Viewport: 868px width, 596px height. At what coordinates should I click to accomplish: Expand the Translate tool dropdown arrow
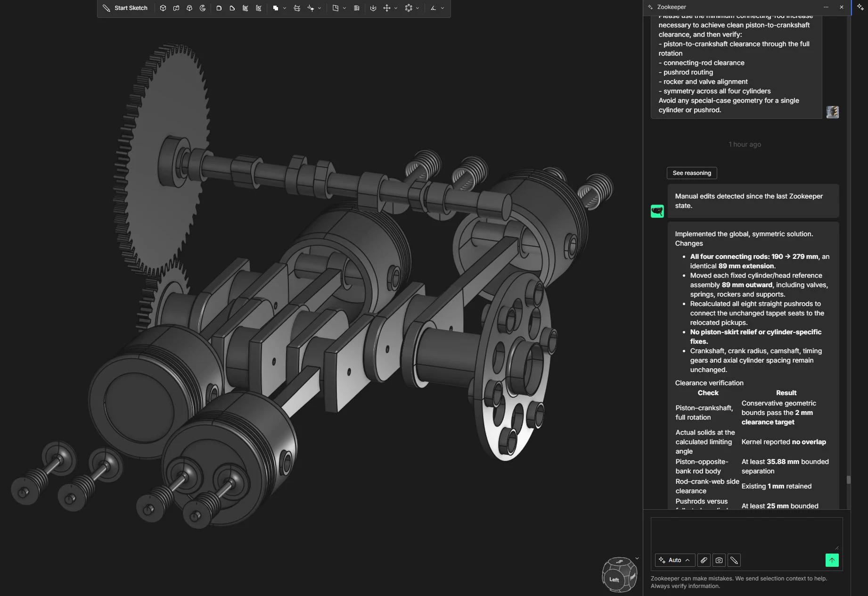pyautogui.click(x=396, y=8)
